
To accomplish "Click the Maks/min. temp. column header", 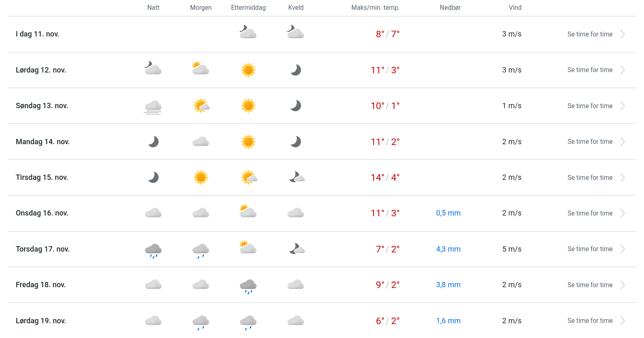I will (375, 8).
